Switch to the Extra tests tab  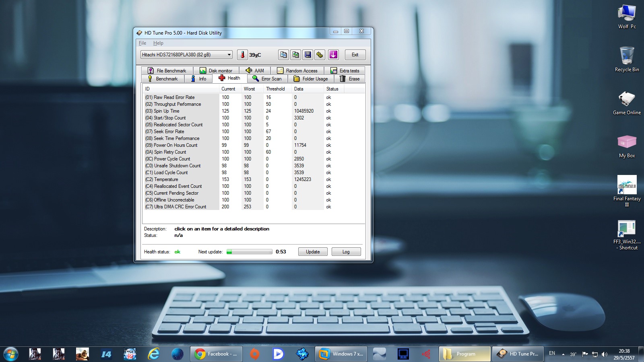click(x=345, y=70)
